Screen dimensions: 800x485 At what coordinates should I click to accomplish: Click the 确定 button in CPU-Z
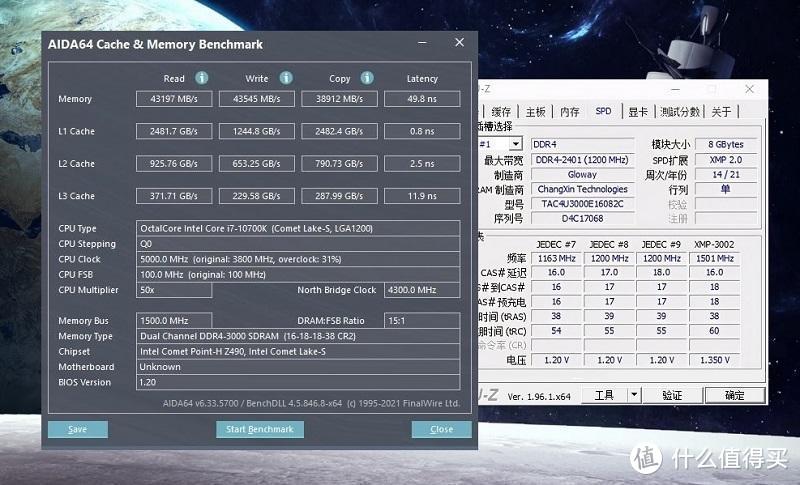(x=735, y=395)
